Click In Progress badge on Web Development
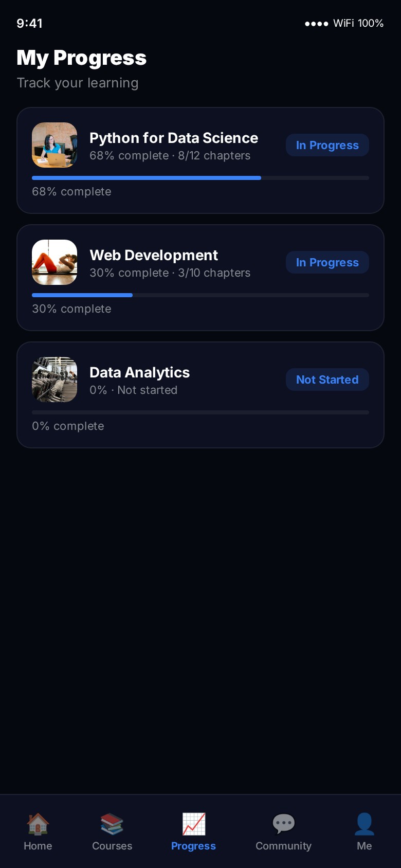 pos(327,263)
